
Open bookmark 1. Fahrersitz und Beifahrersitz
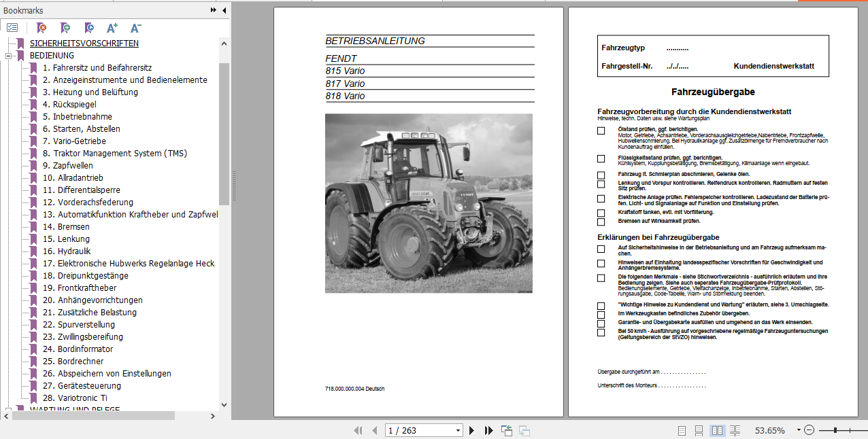(x=97, y=67)
